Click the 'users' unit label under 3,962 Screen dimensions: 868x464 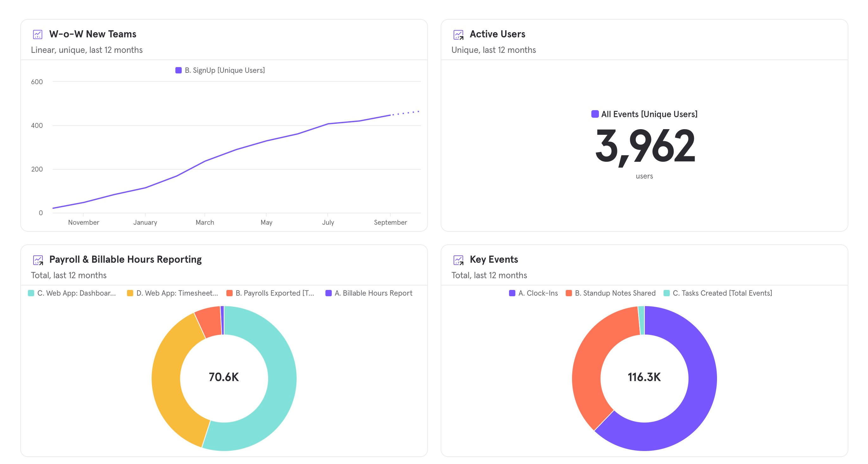(x=644, y=176)
